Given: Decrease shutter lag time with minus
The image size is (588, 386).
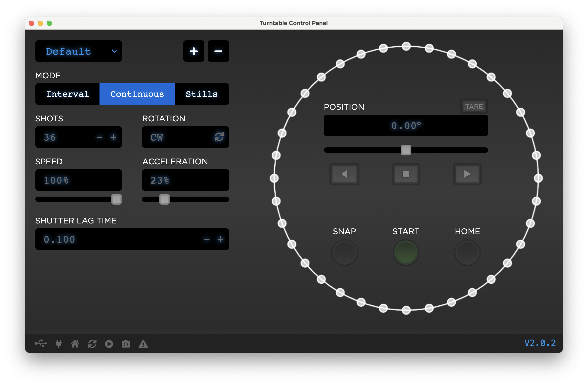Looking at the screenshot, I should click(206, 239).
